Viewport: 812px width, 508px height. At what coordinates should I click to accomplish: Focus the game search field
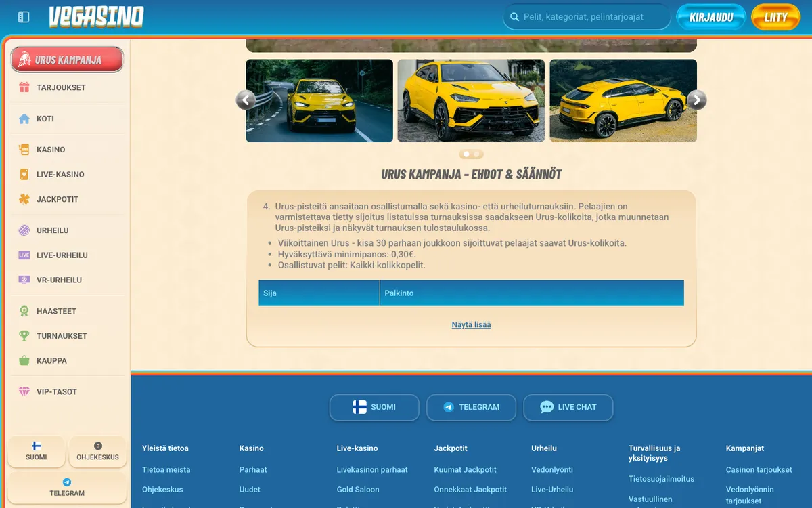point(587,17)
